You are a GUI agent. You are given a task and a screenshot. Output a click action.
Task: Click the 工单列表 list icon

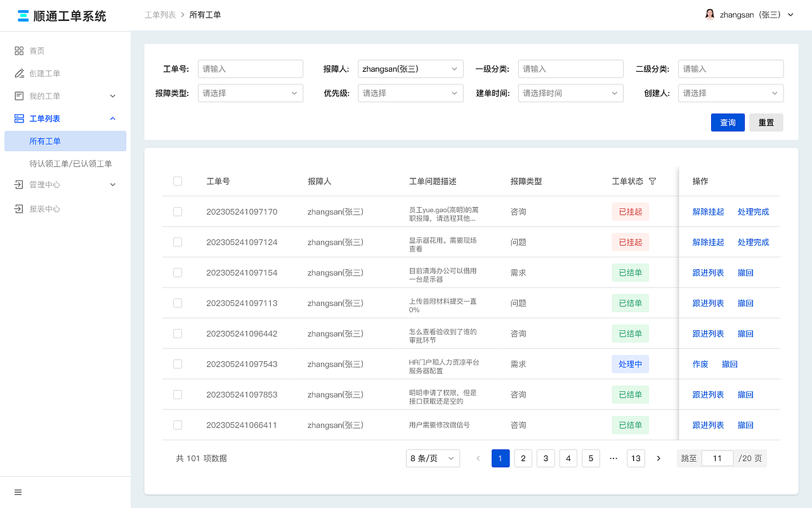pos(19,119)
